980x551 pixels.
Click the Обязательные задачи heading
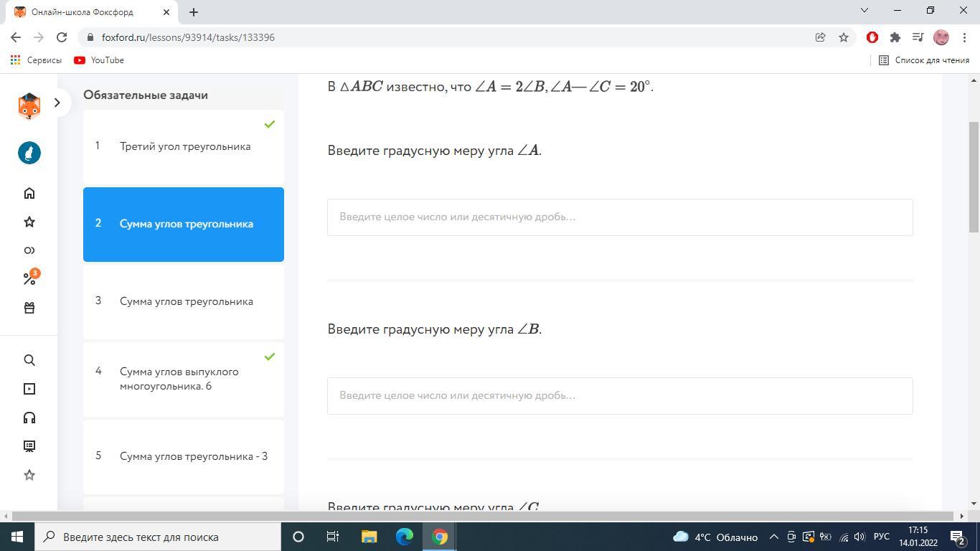pyautogui.click(x=146, y=95)
